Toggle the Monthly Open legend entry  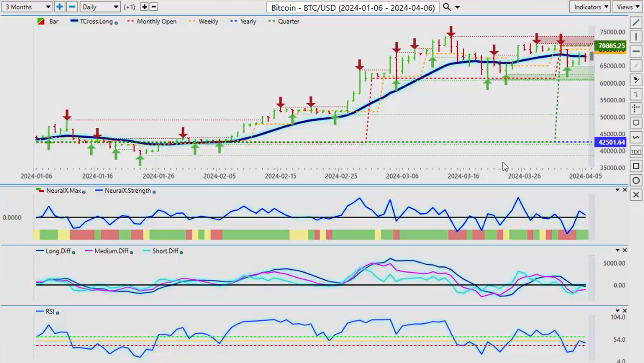coord(152,21)
